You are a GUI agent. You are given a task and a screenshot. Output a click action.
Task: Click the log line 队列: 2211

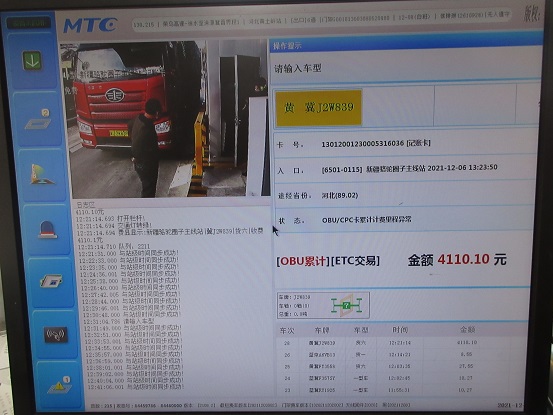pyautogui.click(x=114, y=246)
